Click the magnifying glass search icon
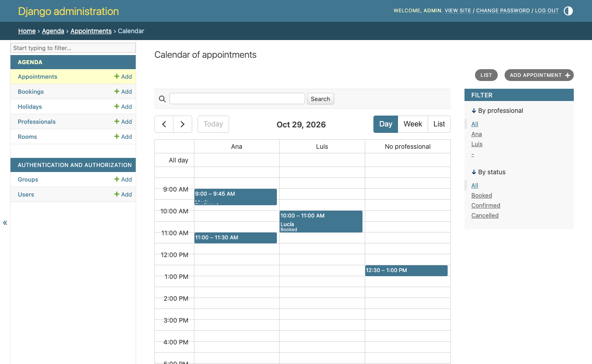This screenshot has height=364, width=592. (x=162, y=99)
